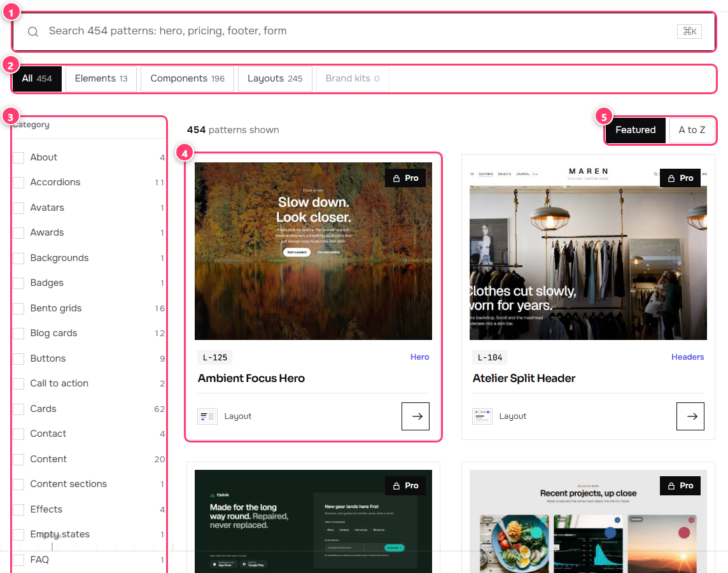Open Ambient Focus Hero via its arrow button
This screenshot has width=728, height=573.
[416, 416]
